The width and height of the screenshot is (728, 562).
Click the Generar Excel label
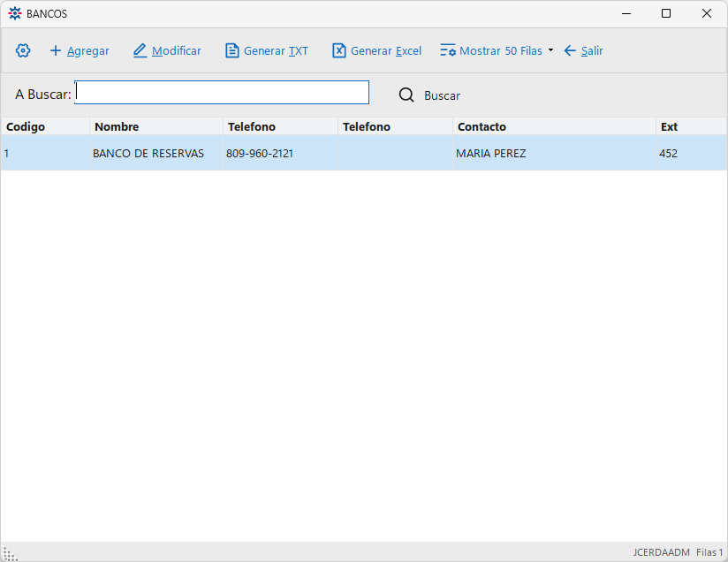[x=386, y=50]
